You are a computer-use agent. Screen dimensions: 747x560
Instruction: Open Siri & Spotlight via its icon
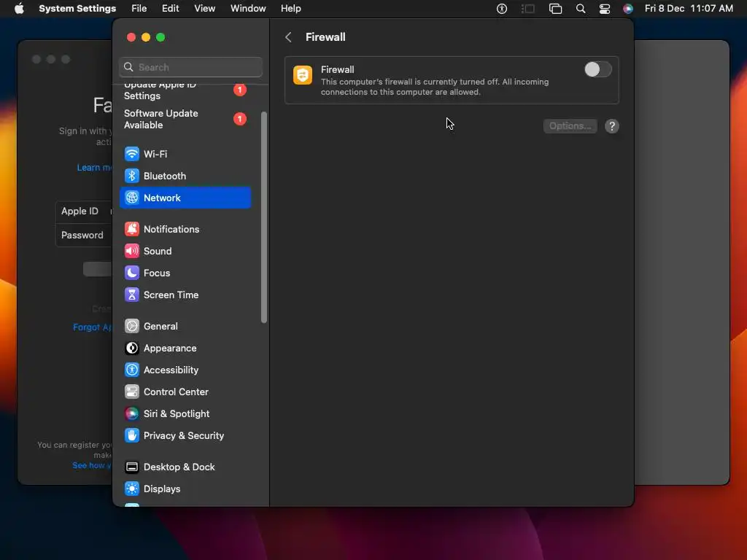(132, 414)
